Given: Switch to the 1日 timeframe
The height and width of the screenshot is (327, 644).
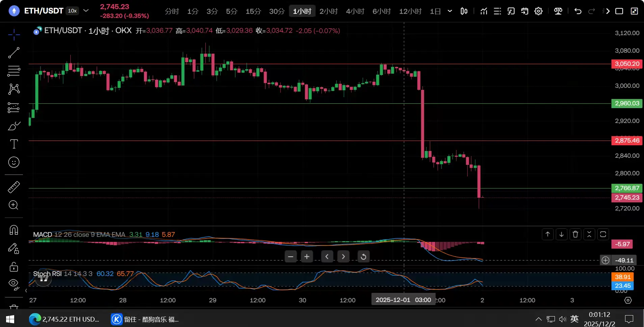Looking at the screenshot, I should point(435,11).
